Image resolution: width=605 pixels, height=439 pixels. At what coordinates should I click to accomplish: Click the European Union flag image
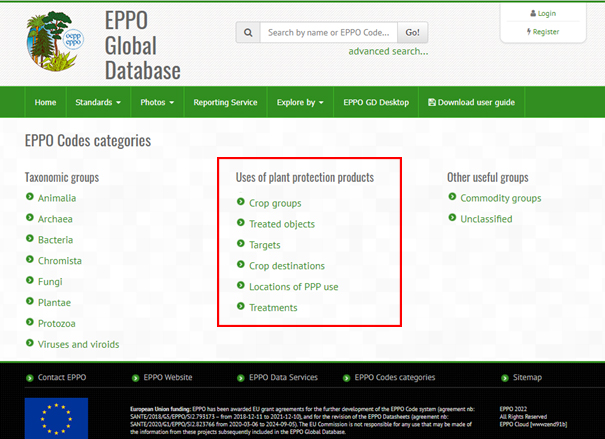56,418
